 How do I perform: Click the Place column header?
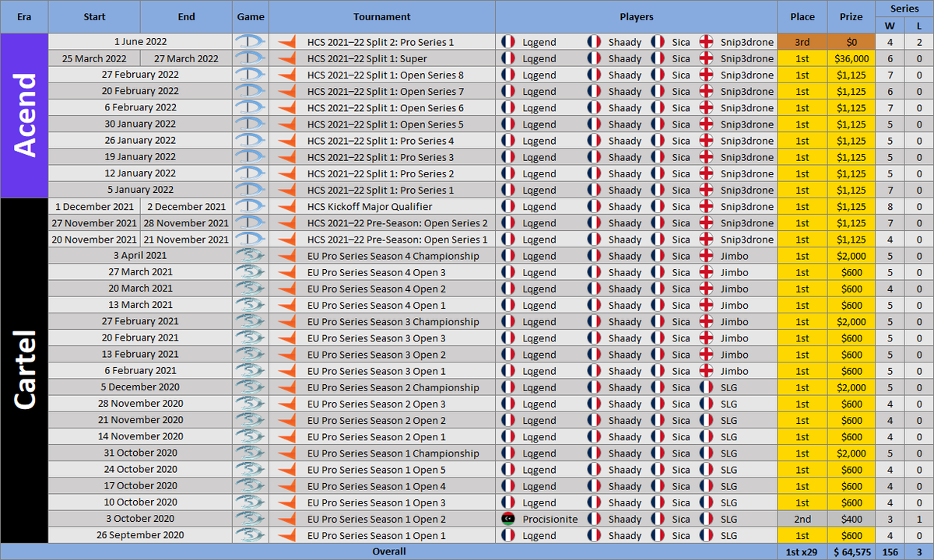802,17
